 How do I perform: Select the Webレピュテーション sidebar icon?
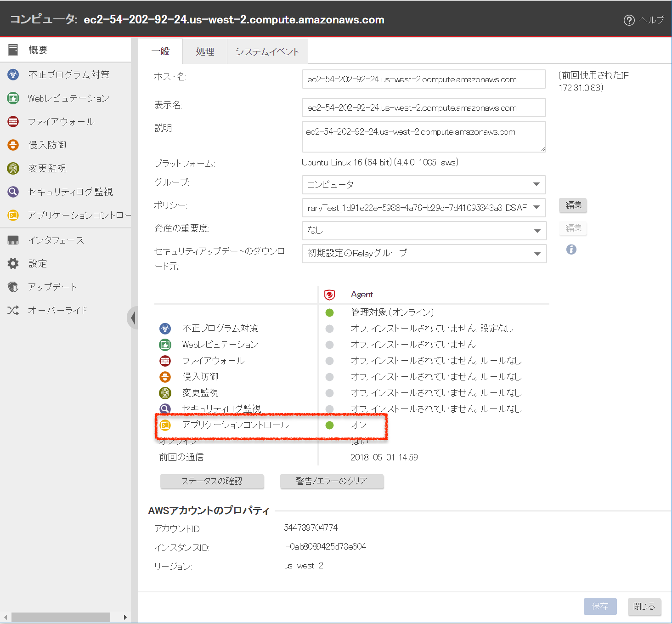pos(13,98)
